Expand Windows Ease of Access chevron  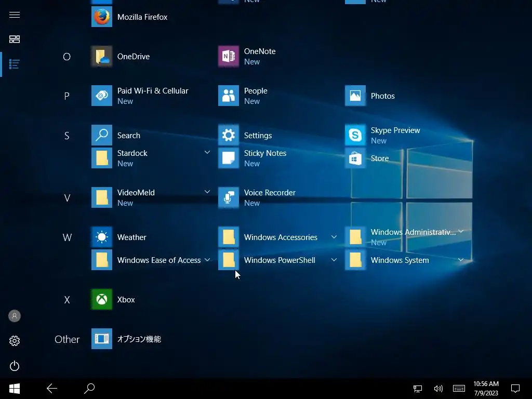[x=207, y=260]
